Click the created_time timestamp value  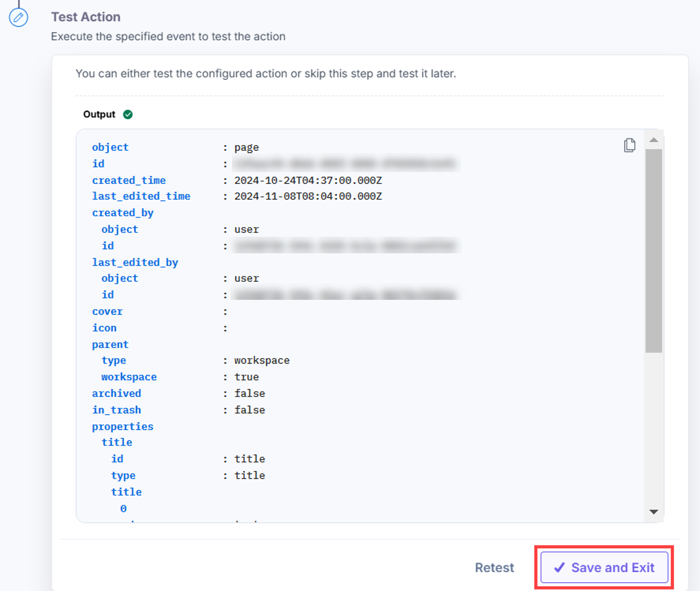[x=308, y=180]
